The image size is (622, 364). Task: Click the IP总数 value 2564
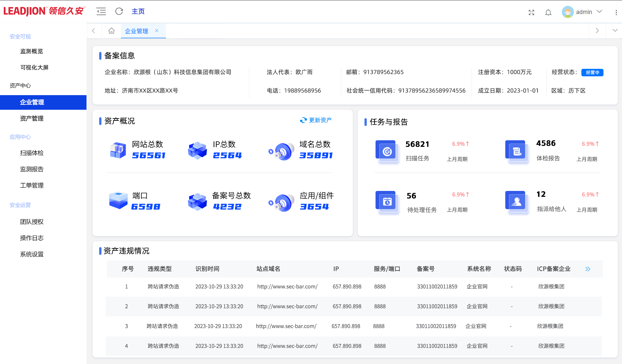[227, 156]
